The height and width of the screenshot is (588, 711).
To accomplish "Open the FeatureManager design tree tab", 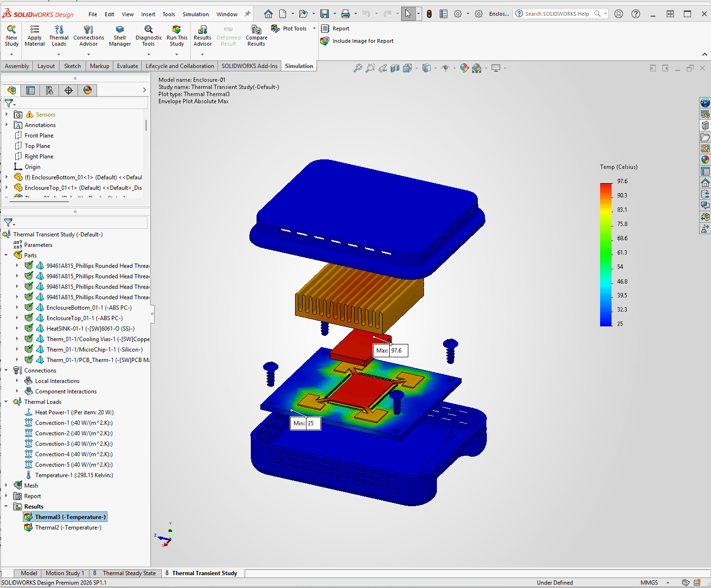I will pyautogui.click(x=12, y=90).
